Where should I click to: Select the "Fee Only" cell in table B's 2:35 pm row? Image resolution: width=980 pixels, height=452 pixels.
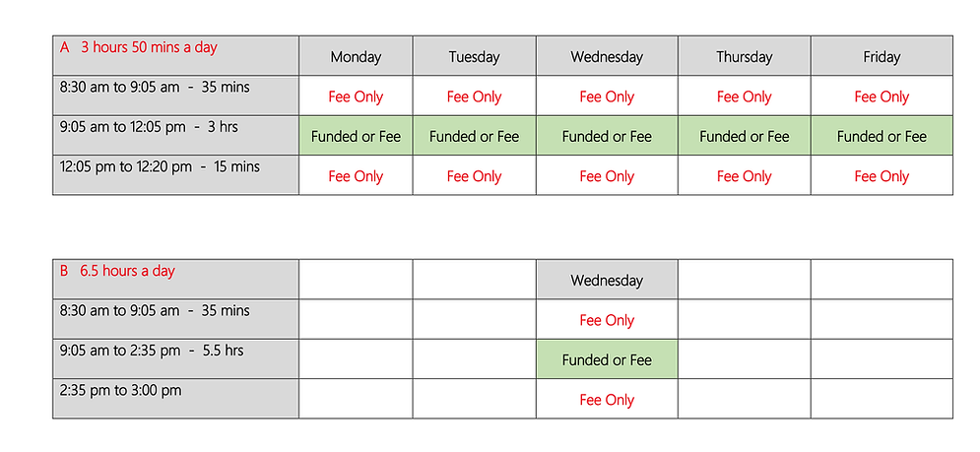[x=607, y=400]
